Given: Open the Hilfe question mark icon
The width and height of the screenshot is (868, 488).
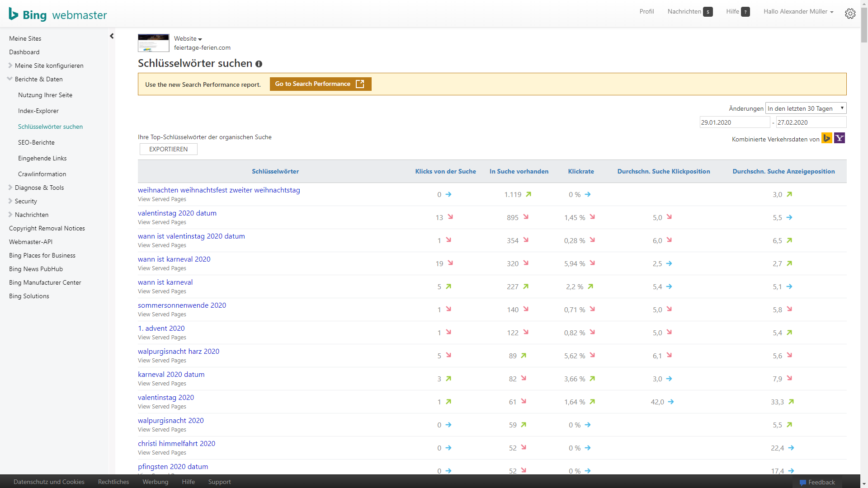Looking at the screenshot, I should pos(745,12).
